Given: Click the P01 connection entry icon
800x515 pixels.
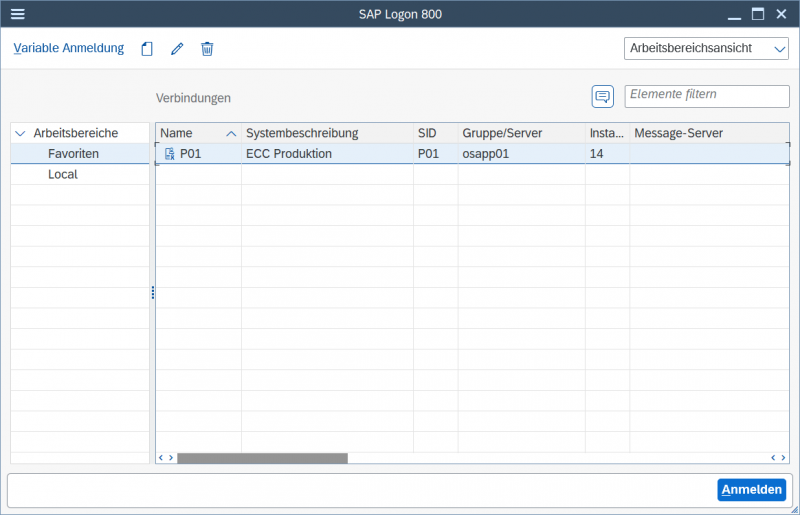Looking at the screenshot, I should (x=169, y=154).
